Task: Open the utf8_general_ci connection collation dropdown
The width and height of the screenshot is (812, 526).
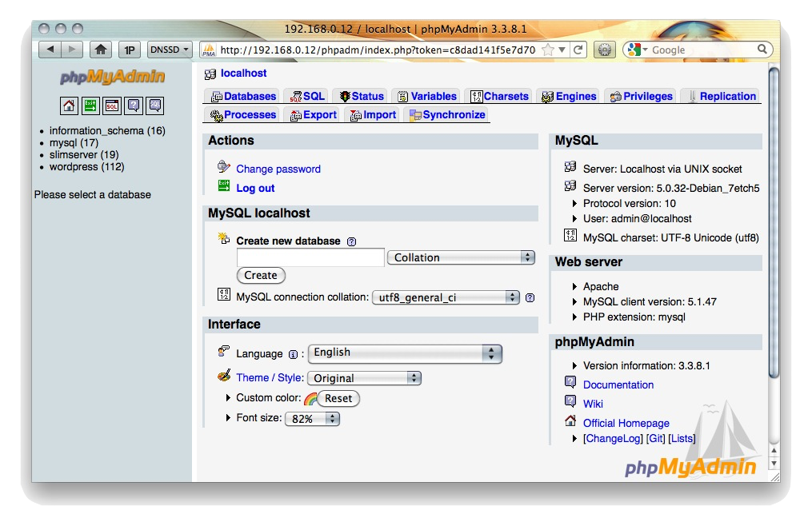Action: click(446, 297)
